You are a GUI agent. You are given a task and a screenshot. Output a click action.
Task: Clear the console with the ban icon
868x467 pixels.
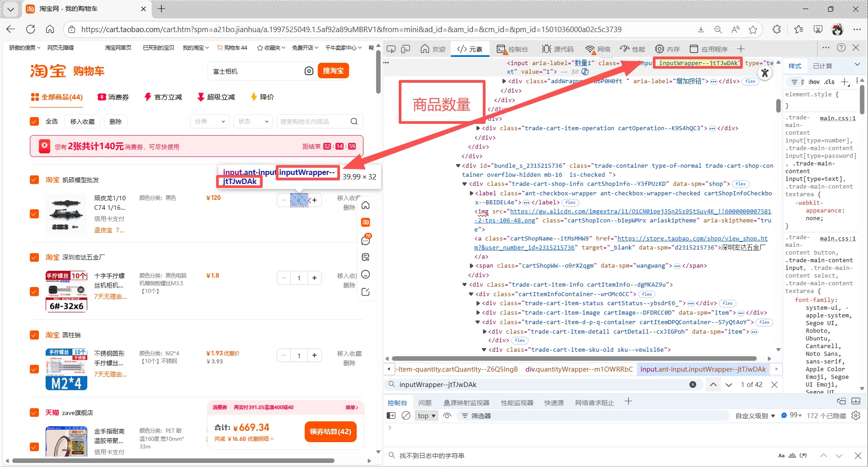[x=406, y=415]
